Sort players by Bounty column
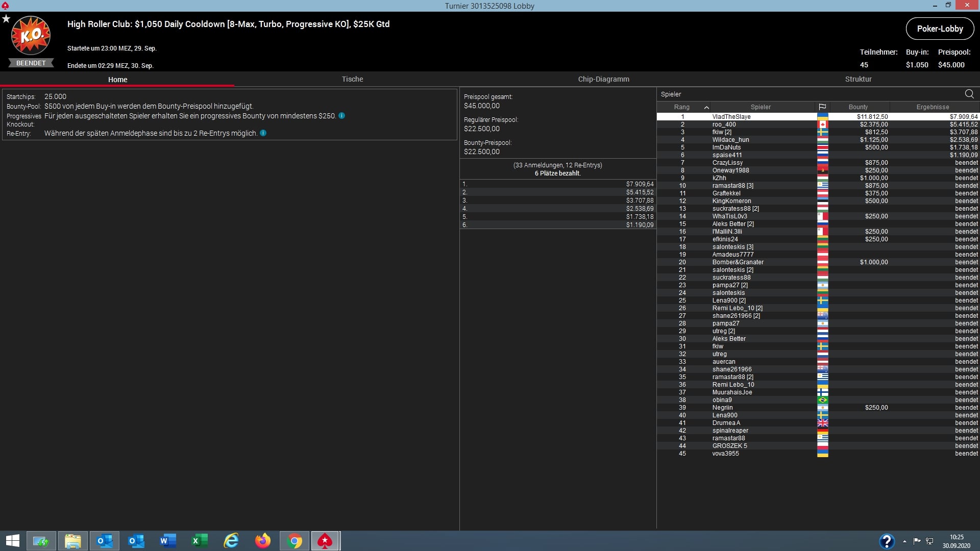The height and width of the screenshot is (551, 980). pyautogui.click(x=858, y=107)
